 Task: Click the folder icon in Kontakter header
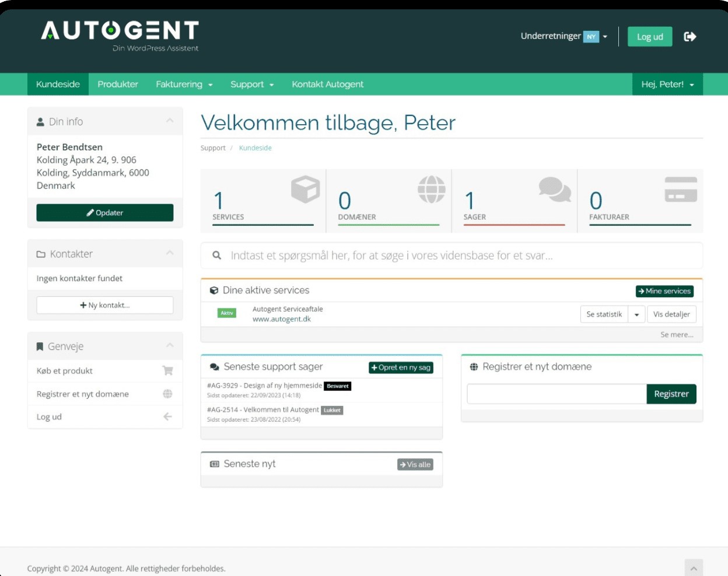41,254
